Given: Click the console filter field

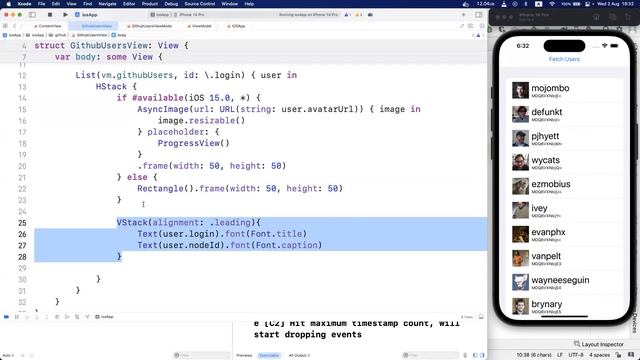Looking at the screenshot, I should click(x=431, y=355).
